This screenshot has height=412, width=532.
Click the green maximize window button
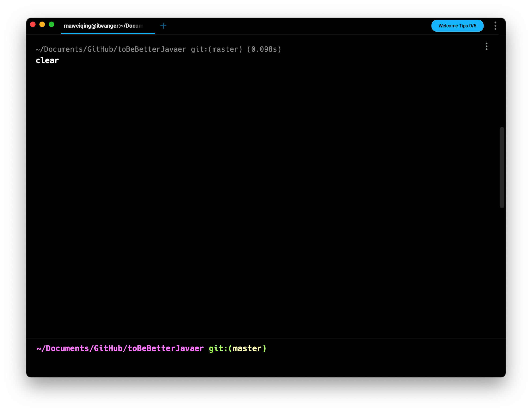pyautogui.click(x=52, y=25)
